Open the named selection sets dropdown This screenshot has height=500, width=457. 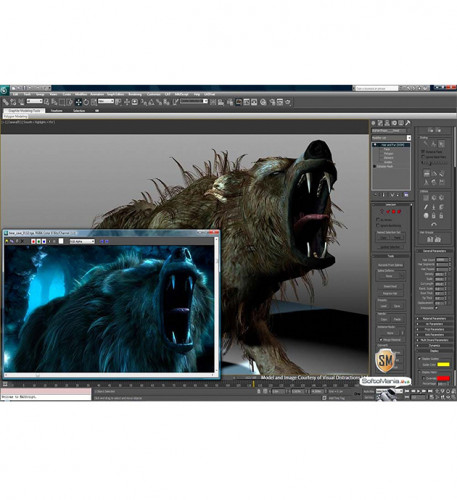coord(194,101)
